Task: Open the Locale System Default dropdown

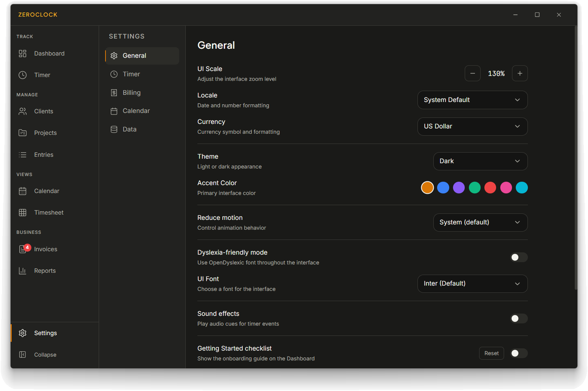Action: pyautogui.click(x=472, y=100)
